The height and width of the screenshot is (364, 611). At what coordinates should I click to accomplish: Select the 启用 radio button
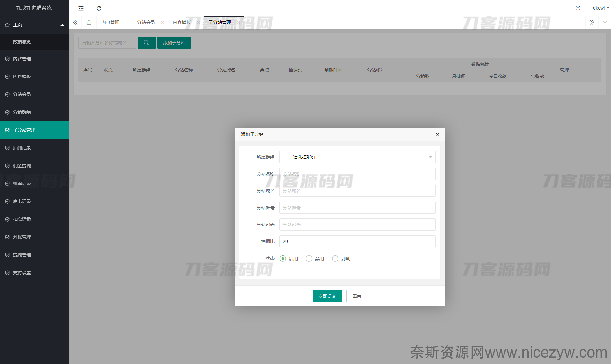point(283,259)
